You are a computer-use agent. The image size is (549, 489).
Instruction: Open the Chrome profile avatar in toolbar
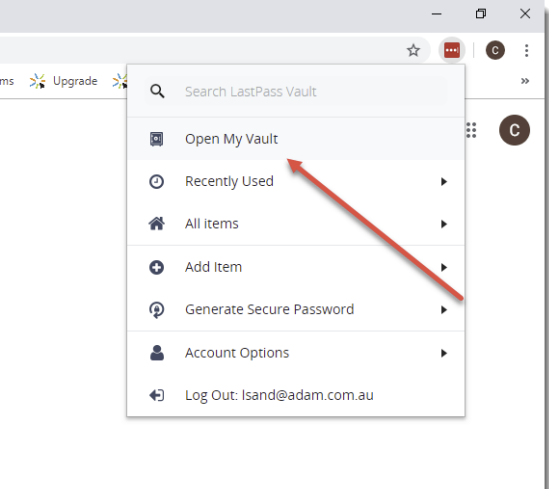495,50
